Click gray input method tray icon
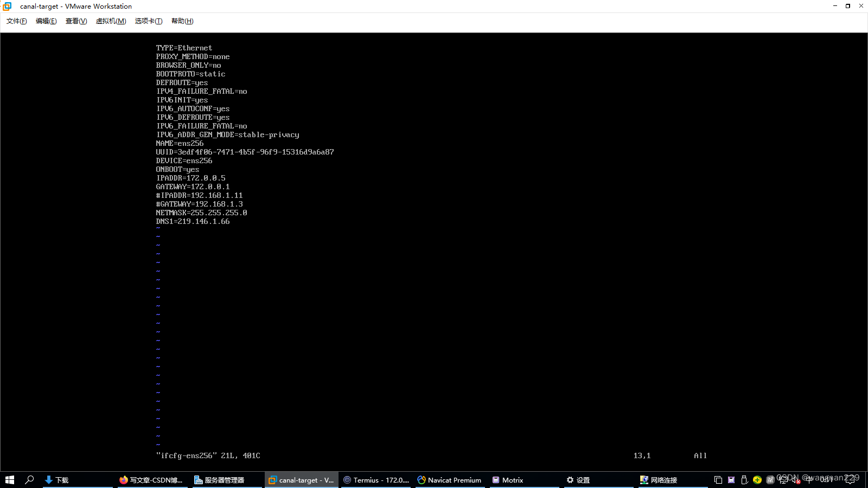This screenshot has width=868, height=488. [770, 480]
